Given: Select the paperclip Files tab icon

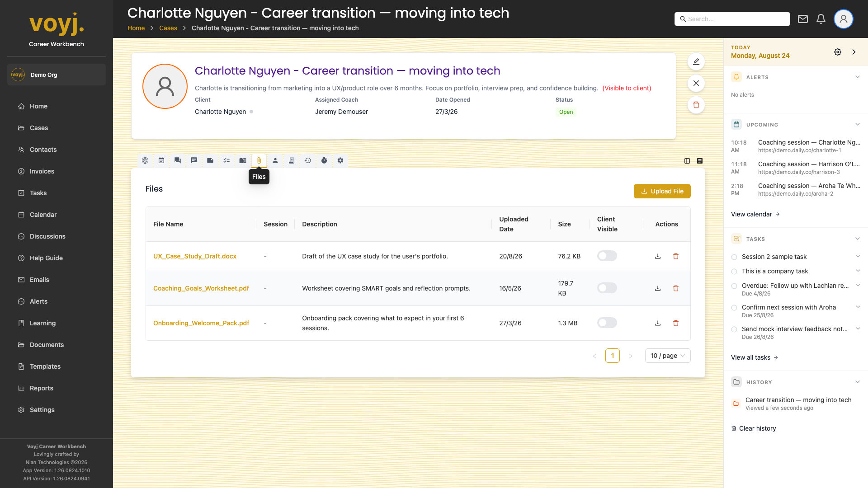Looking at the screenshot, I should pos(259,160).
